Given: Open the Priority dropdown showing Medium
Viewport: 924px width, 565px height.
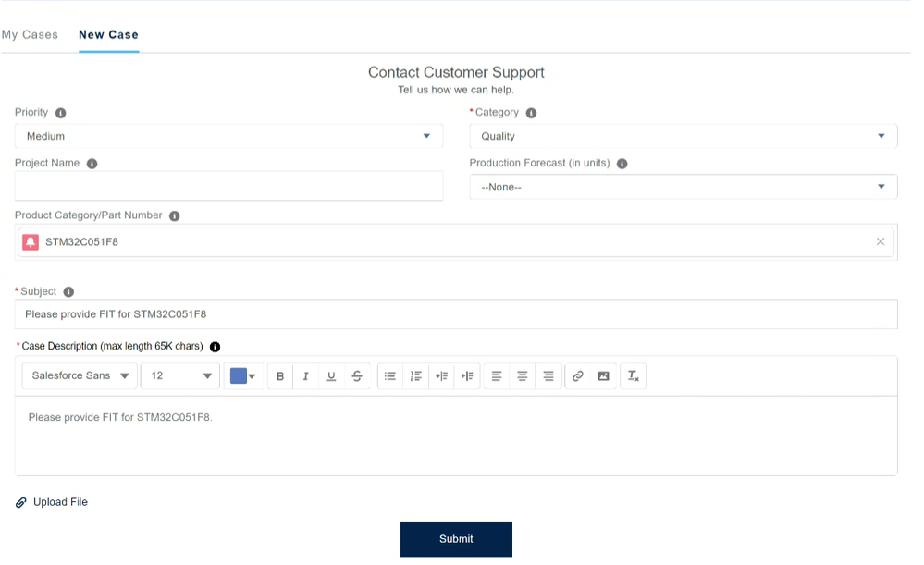Looking at the screenshot, I should click(x=228, y=136).
